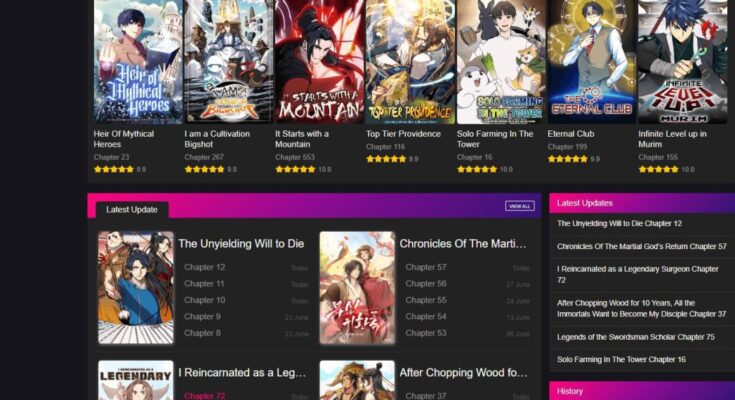
Task: Open the Heir Of Mythical Heroes cover
Action: [x=138, y=61]
